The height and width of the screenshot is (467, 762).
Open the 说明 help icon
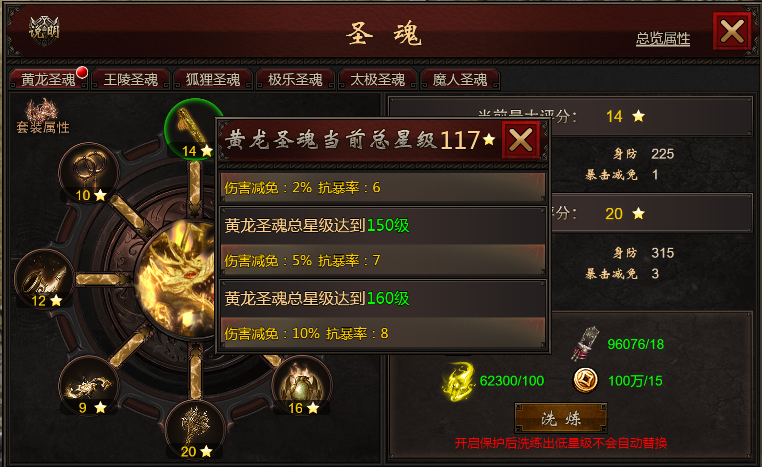(x=44, y=31)
